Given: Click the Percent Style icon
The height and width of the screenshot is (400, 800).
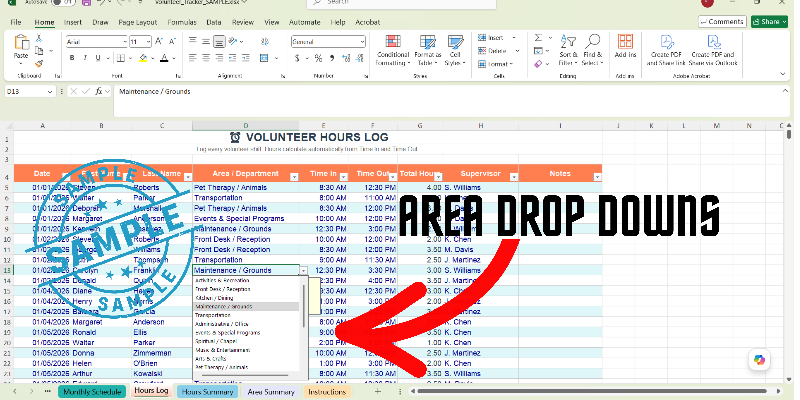Looking at the screenshot, I should [x=318, y=58].
